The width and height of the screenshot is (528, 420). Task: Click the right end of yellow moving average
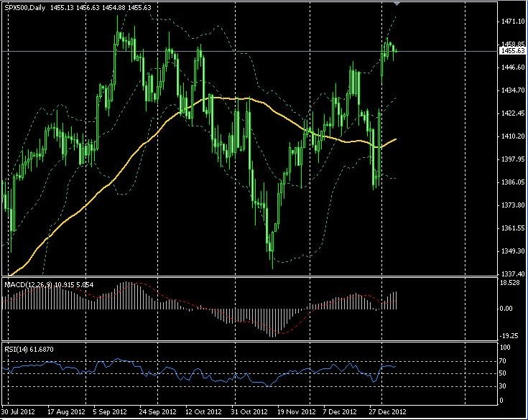pyautogui.click(x=396, y=139)
